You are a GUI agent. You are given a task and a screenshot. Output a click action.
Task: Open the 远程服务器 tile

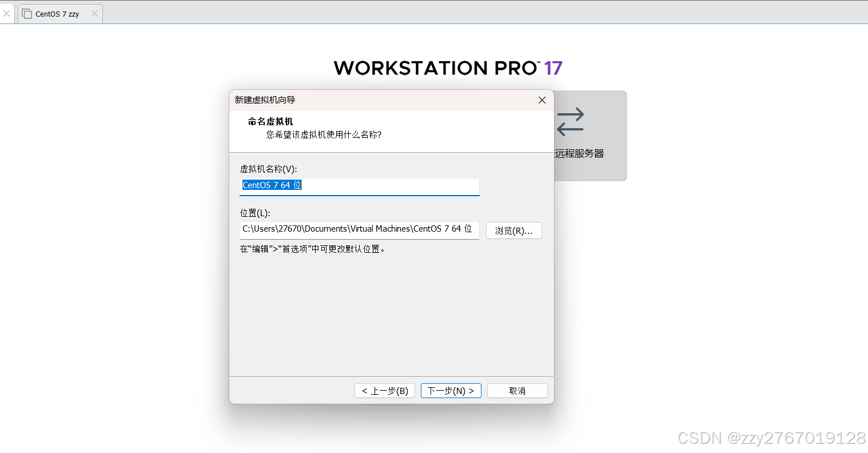[590, 136]
